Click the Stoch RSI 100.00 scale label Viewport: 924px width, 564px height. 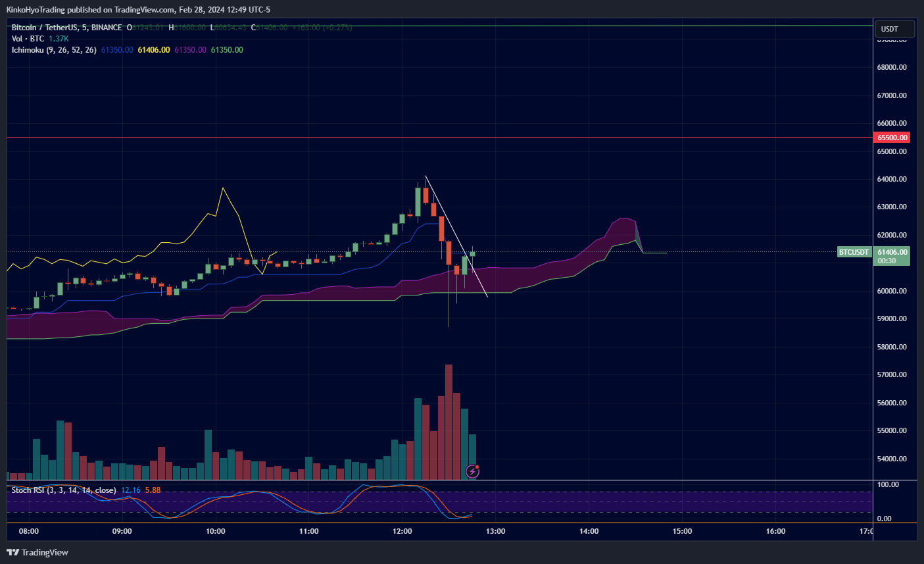coord(888,484)
